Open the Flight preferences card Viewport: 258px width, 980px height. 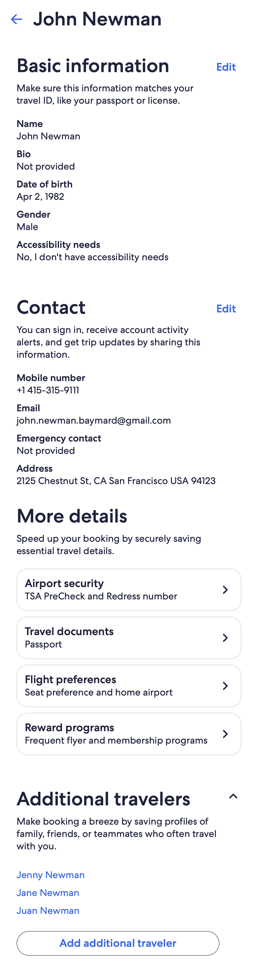(129, 686)
